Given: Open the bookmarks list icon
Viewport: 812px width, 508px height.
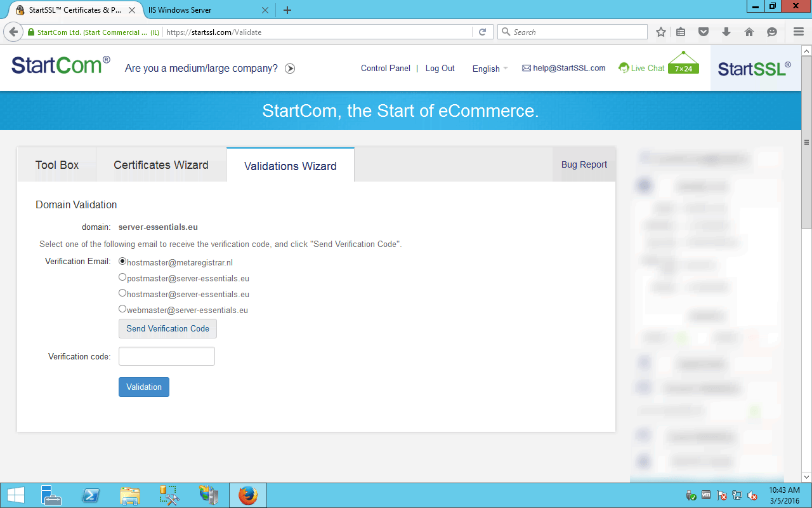Looking at the screenshot, I should [x=681, y=32].
